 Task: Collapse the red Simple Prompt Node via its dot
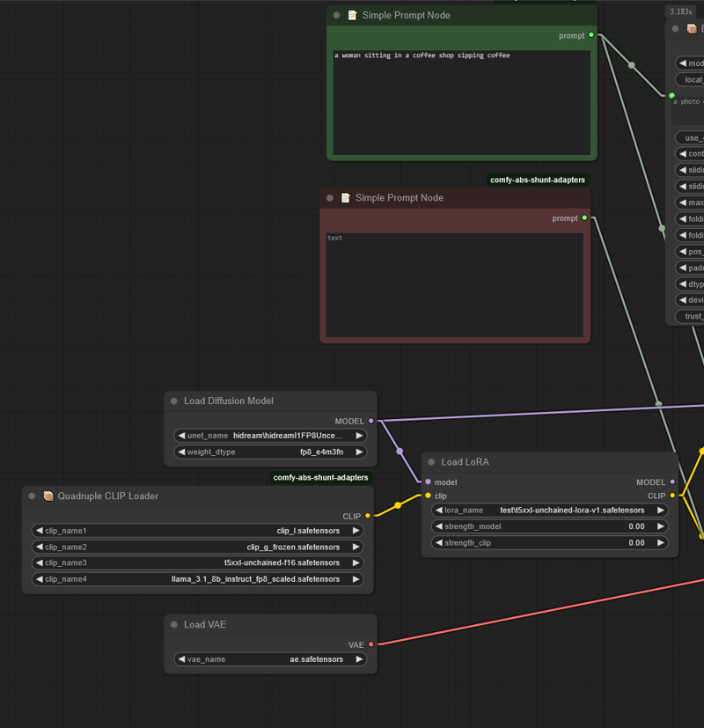pos(330,198)
